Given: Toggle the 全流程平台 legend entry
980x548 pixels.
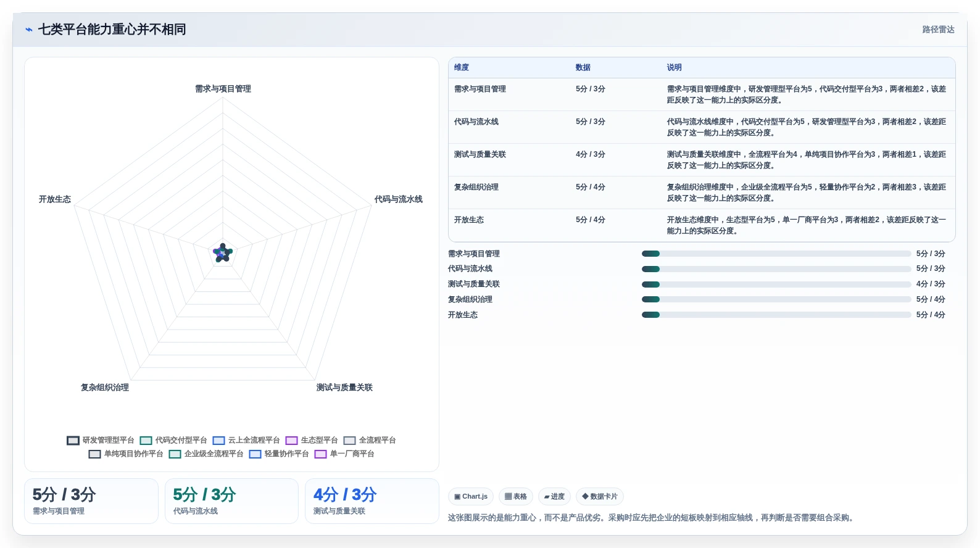Looking at the screenshot, I should point(370,441).
